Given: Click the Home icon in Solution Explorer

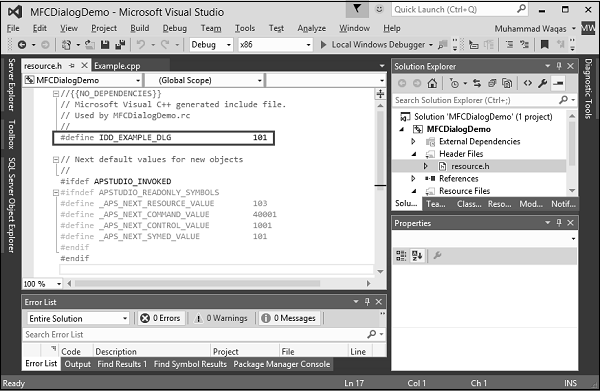Looking at the screenshot, I should click(x=432, y=83).
